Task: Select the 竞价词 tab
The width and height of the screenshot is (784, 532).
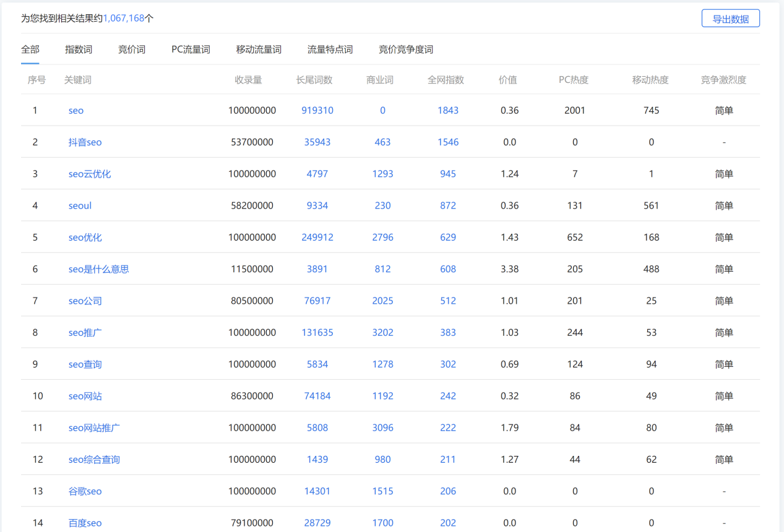Action: [x=132, y=49]
